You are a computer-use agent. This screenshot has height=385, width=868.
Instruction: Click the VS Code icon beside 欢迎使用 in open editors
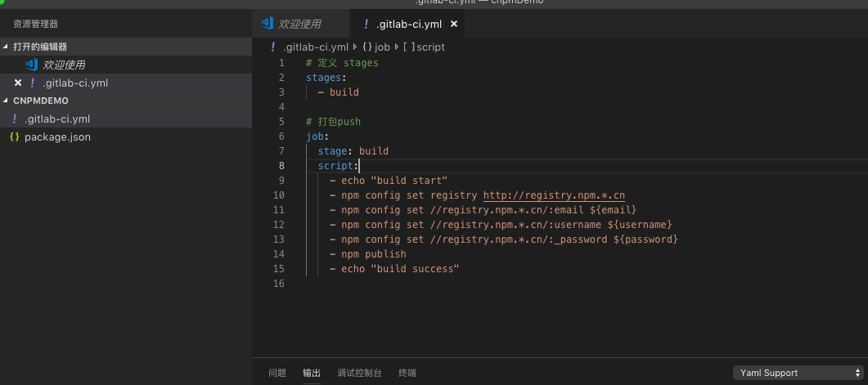pos(32,65)
